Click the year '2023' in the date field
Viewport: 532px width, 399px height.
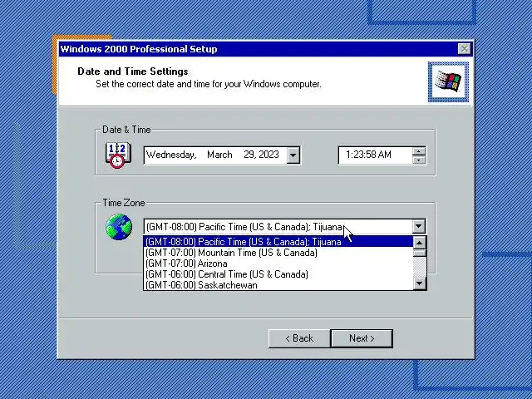pos(268,155)
